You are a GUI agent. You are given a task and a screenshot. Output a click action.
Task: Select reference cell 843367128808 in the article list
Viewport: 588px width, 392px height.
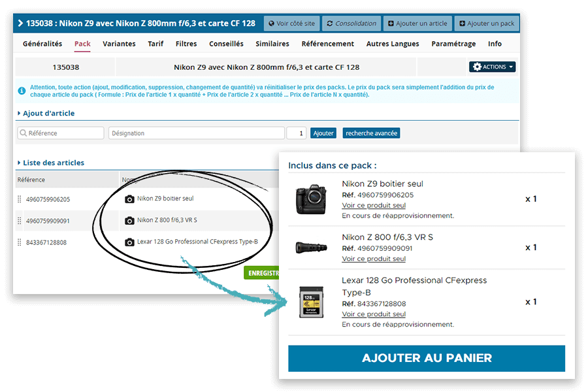46,242
